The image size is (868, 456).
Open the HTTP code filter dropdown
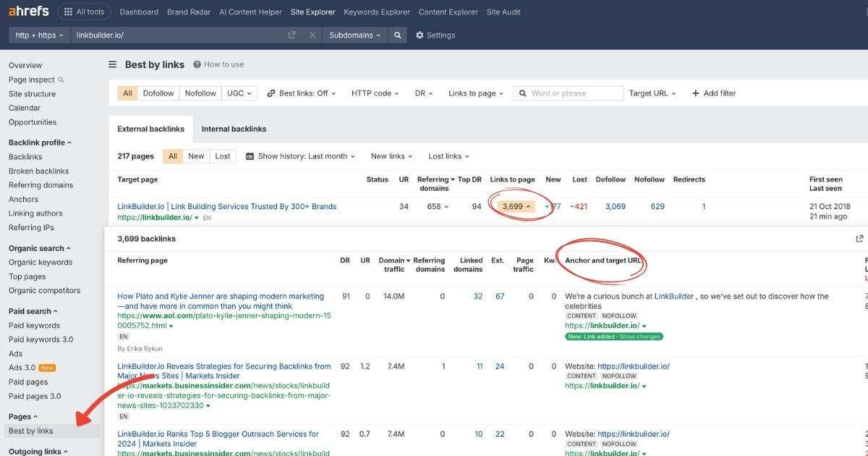tap(374, 93)
